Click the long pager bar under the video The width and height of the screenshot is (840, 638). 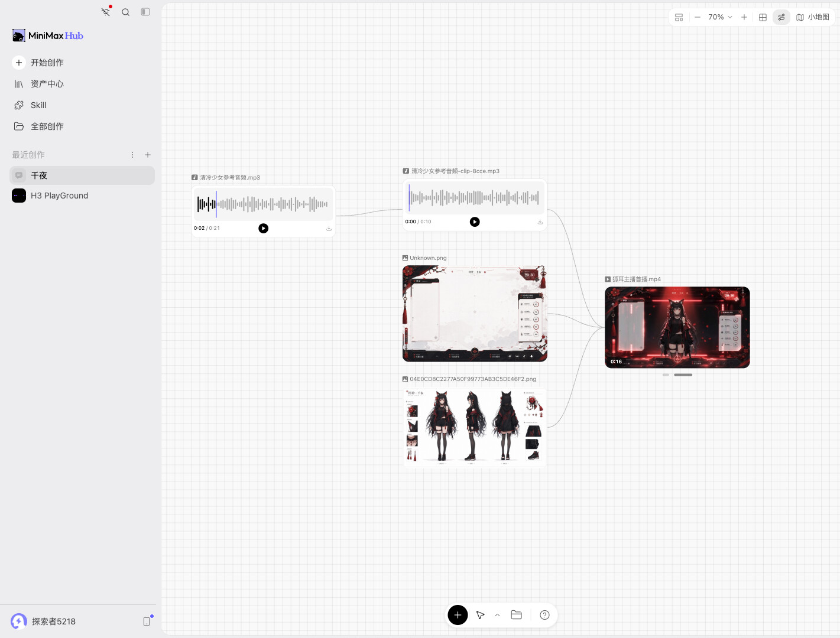point(683,375)
